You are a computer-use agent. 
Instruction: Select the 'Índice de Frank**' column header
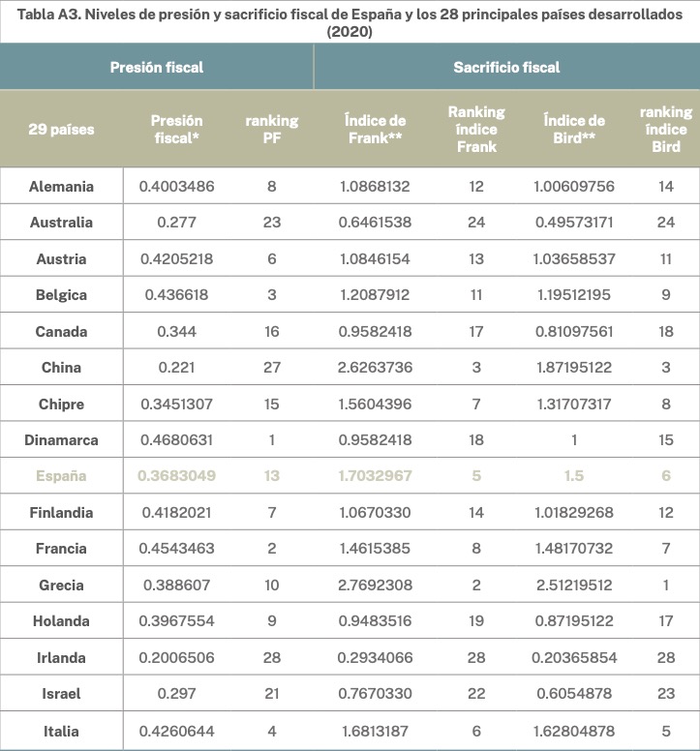375,129
